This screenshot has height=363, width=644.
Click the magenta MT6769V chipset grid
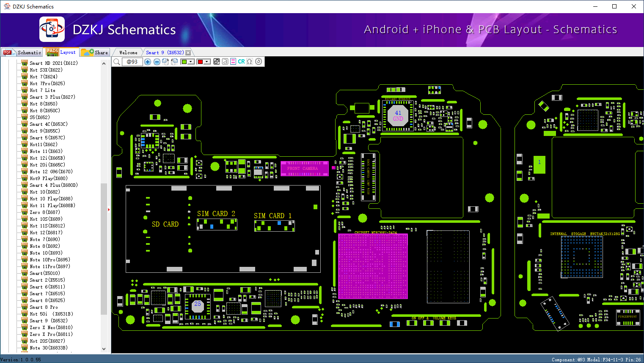(373, 266)
